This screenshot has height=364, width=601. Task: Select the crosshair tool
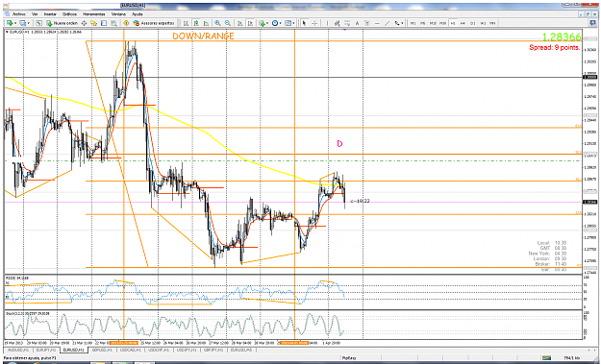click(x=314, y=23)
